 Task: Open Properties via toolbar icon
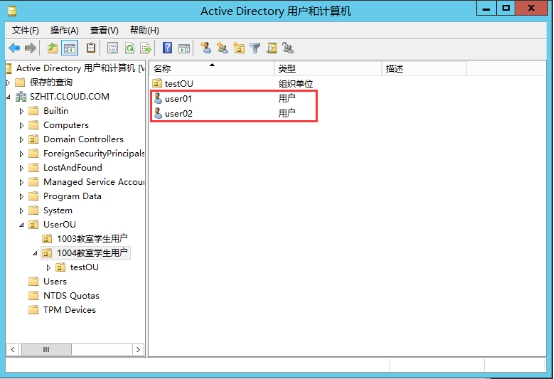[x=112, y=48]
